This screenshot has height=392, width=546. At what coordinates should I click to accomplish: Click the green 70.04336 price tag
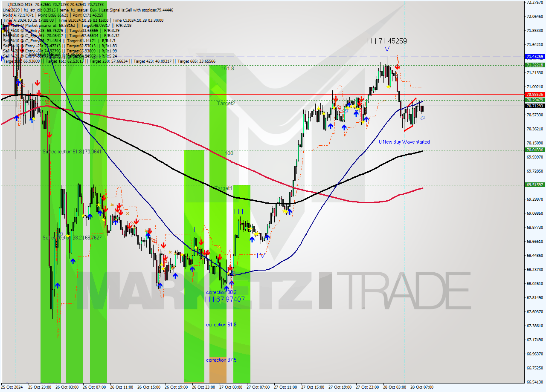[x=534, y=150]
